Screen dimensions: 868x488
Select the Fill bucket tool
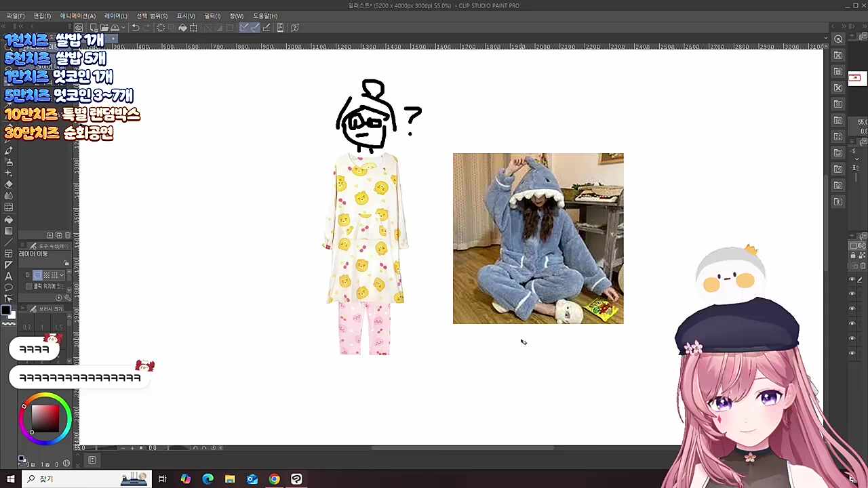click(9, 219)
